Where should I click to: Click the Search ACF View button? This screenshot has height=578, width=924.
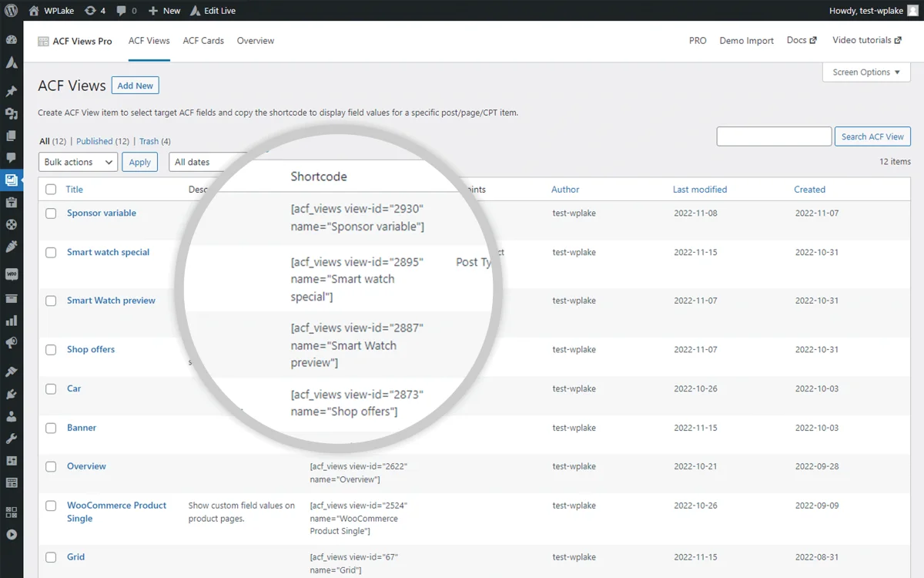[872, 136]
